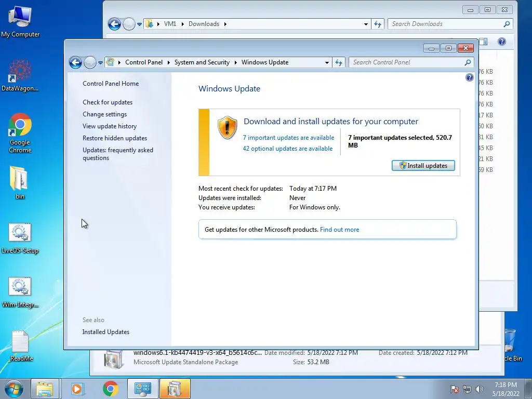The image size is (532, 399).
Task: Click Find out more link
Action: (339, 230)
